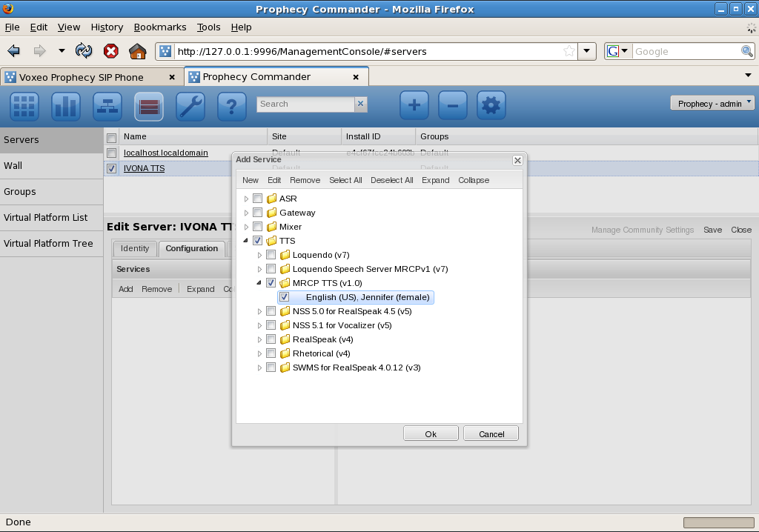Open the Firefox Tools menu
The height and width of the screenshot is (532, 759).
tap(208, 27)
